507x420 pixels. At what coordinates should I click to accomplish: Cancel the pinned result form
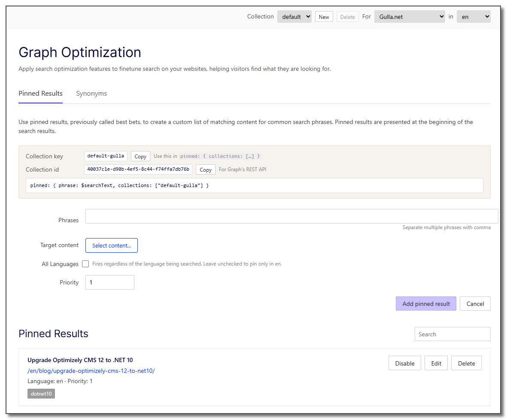[x=475, y=304]
